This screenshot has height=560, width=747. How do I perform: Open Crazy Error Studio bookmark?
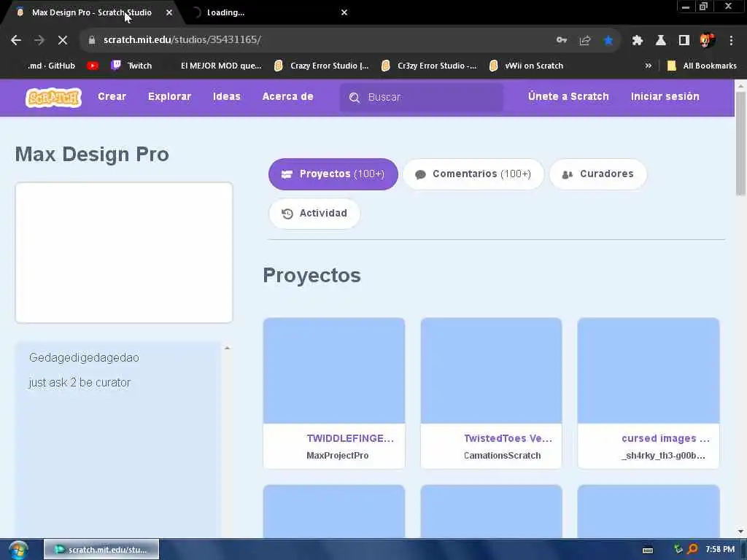[x=322, y=66]
